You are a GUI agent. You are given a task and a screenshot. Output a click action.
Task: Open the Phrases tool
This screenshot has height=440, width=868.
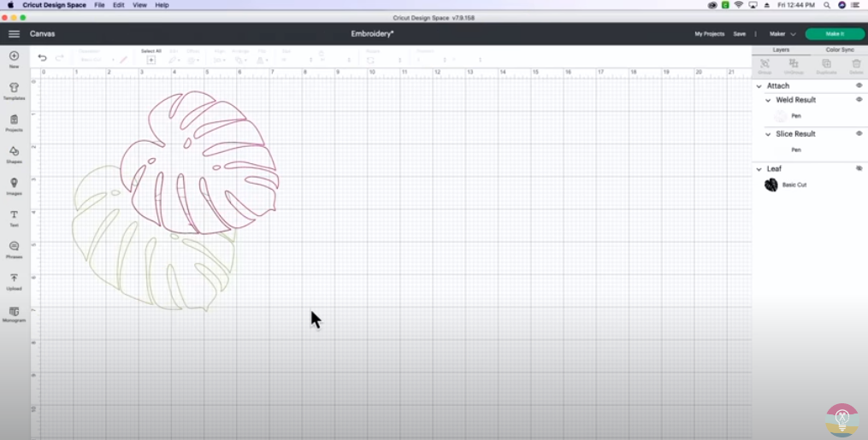[x=14, y=249]
